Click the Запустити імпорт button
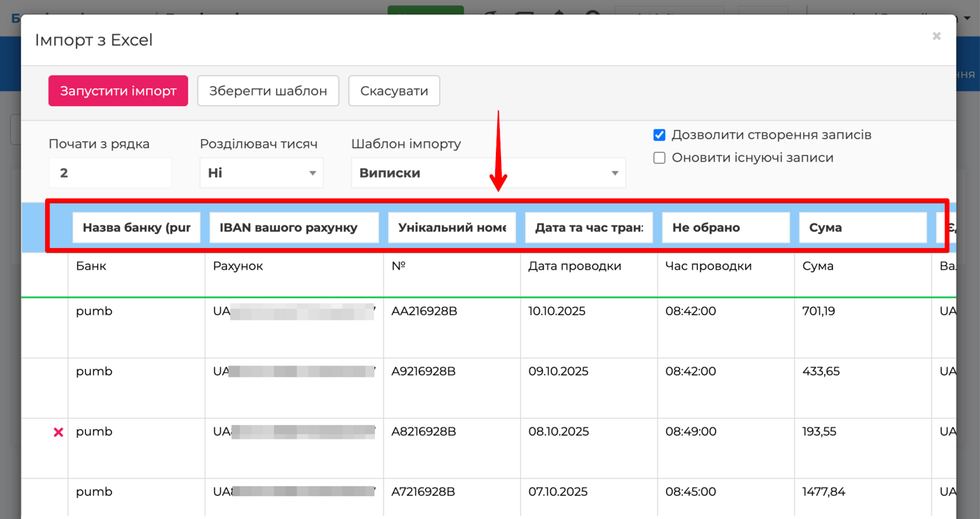This screenshot has height=519, width=980. (x=118, y=91)
